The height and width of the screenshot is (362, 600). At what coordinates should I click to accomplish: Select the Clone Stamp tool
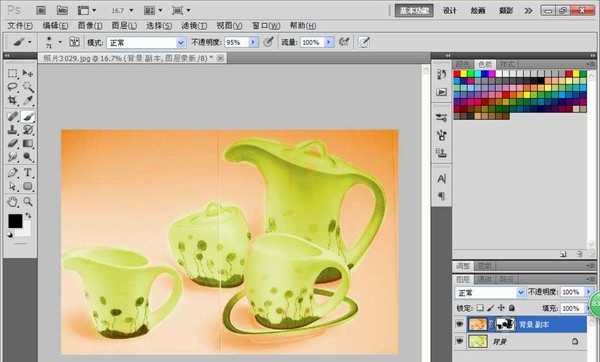pos(13,130)
